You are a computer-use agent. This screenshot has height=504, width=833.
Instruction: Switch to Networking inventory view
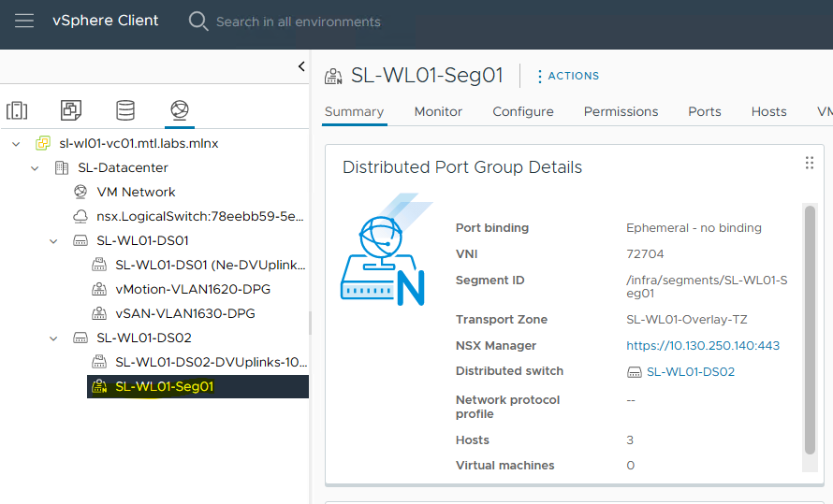point(180,109)
